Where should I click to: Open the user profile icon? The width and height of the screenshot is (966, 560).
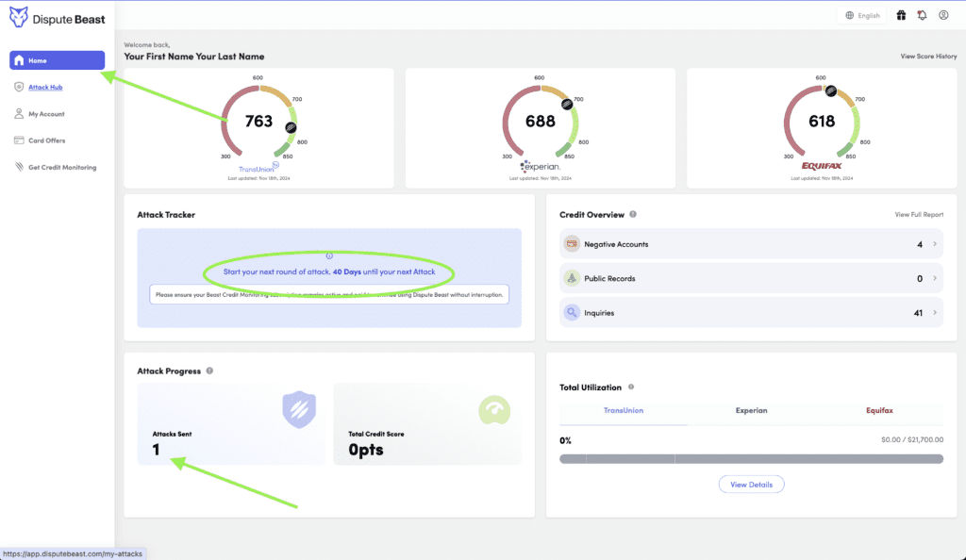tap(941, 15)
